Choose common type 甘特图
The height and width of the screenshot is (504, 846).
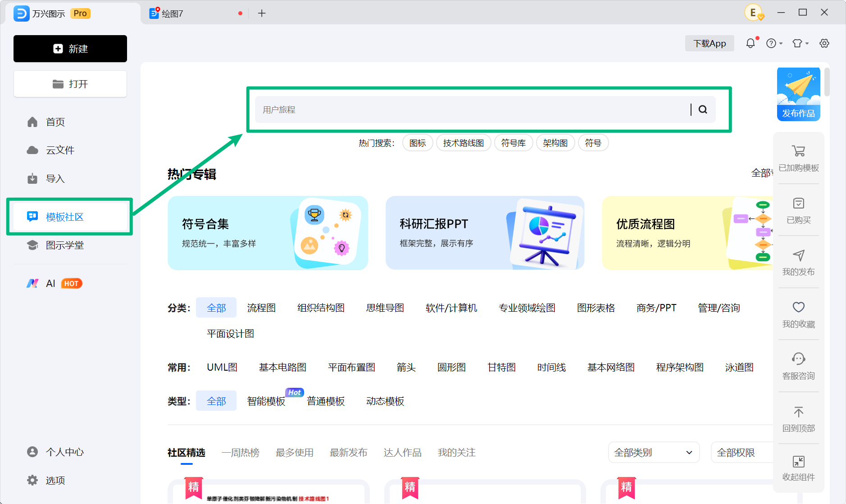(501, 367)
